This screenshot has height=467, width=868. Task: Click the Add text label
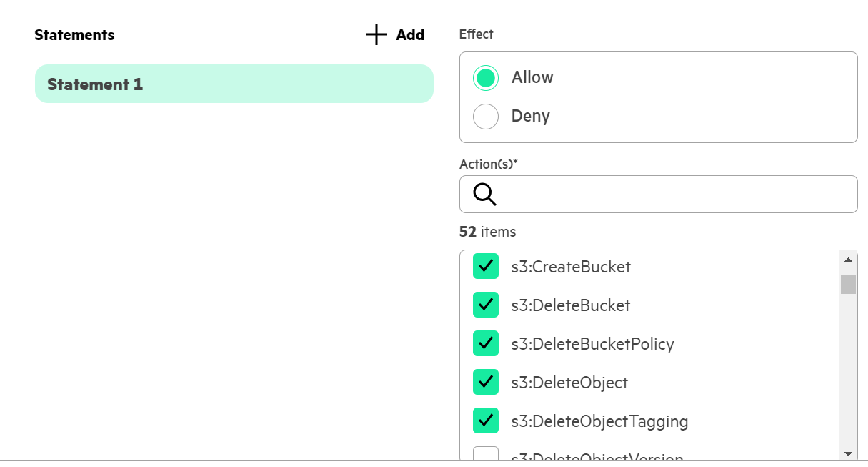pos(410,34)
